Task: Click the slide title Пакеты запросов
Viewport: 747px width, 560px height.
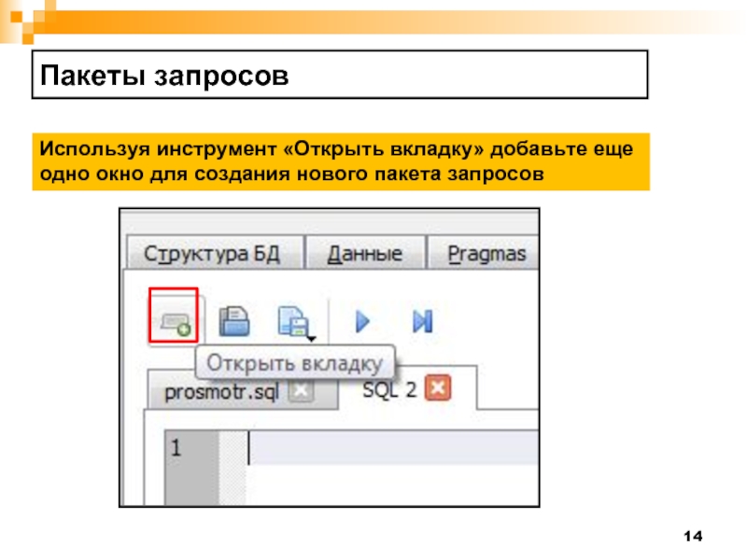Action: click(164, 76)
